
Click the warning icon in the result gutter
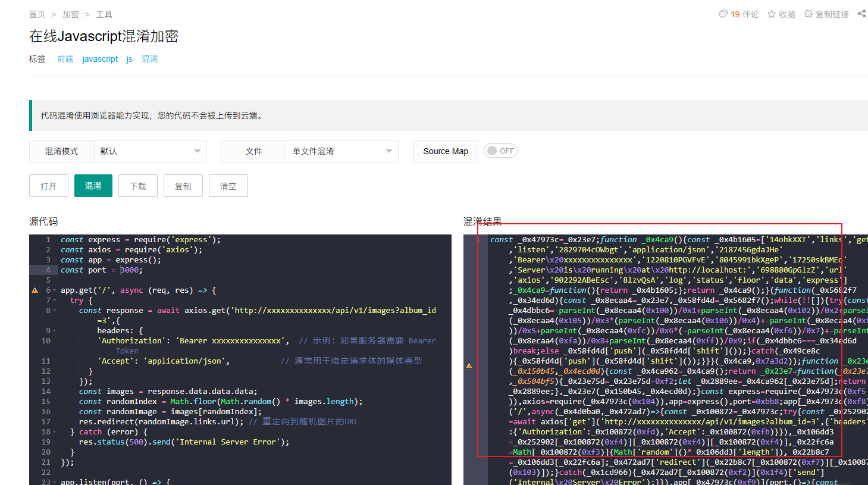pyautogui.click(x=469, y=365)
